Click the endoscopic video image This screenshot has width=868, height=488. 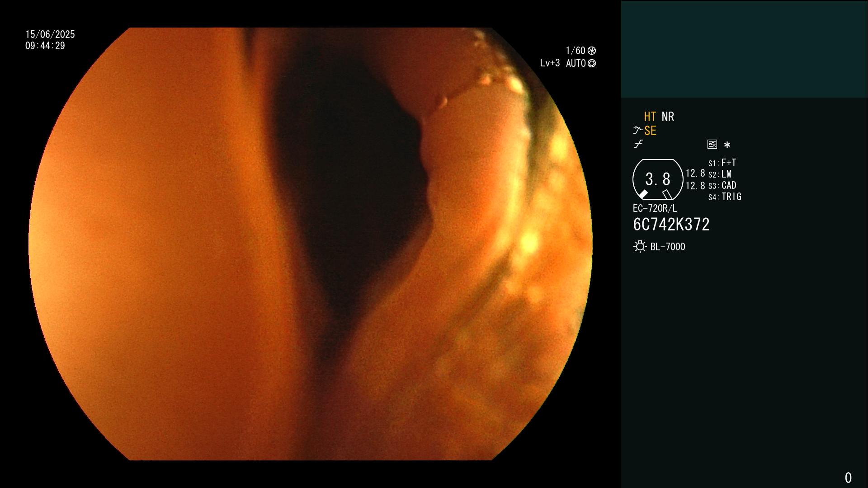pyautogui.click(x=310, y=244)
